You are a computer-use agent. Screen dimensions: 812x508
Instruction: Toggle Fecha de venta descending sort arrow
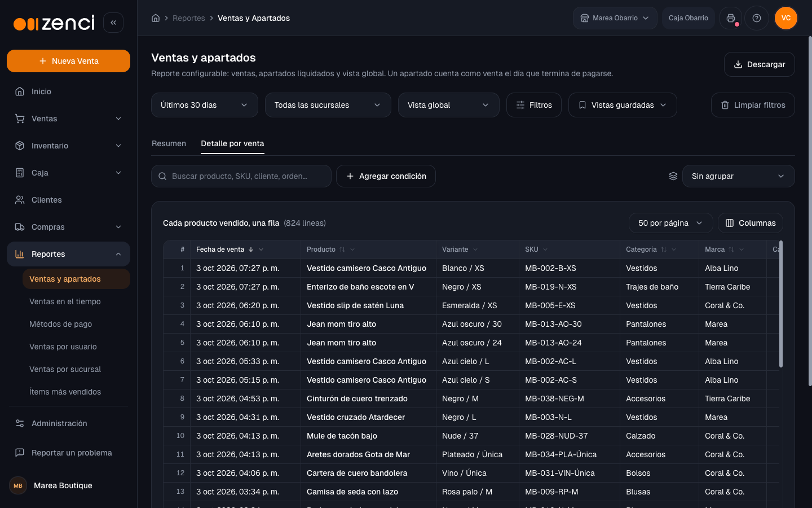click(x=251, y=249)
